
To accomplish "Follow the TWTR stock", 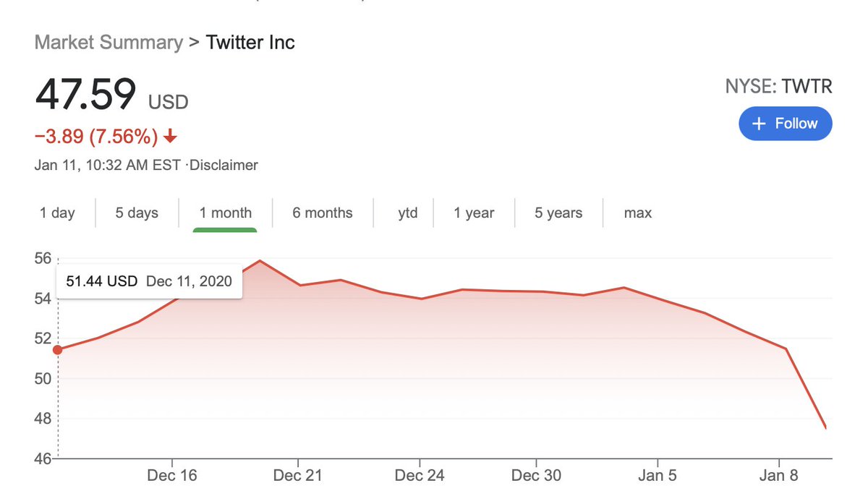I will click(x=785, y=124).
